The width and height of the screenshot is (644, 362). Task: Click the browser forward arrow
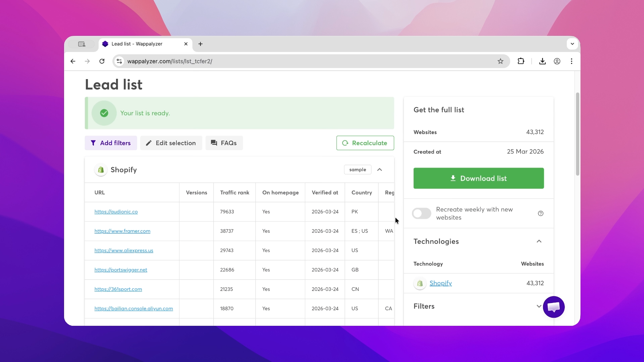[87, 61]
